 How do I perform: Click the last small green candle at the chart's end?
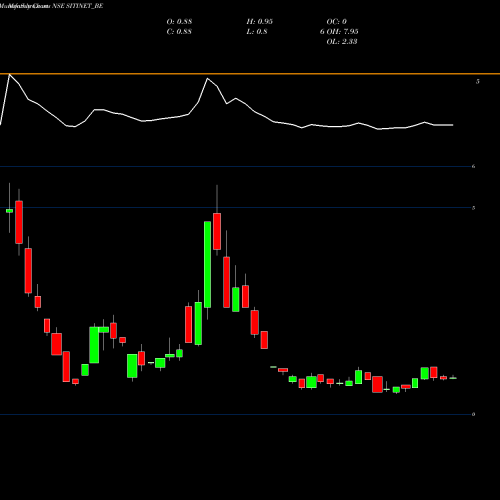(453, 378)
